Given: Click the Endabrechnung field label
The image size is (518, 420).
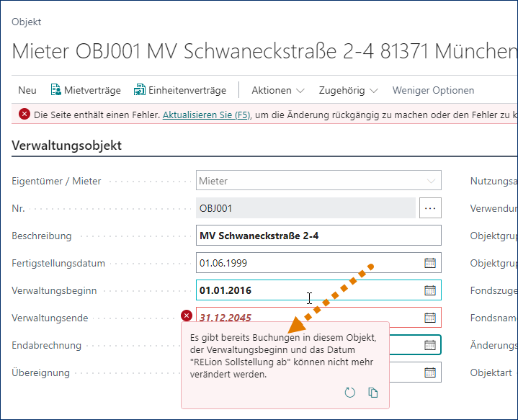Looking at the screenshot, I should click(47, 345).
